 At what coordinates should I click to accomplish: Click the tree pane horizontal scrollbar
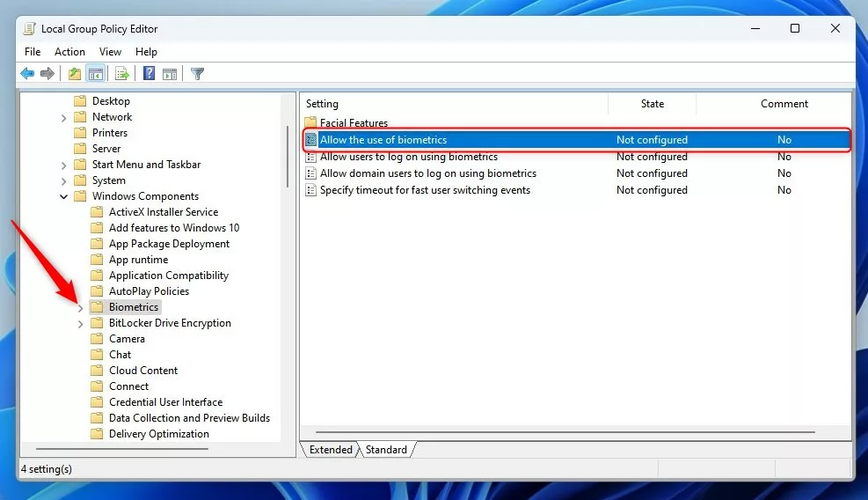click(x=122, y=448)
